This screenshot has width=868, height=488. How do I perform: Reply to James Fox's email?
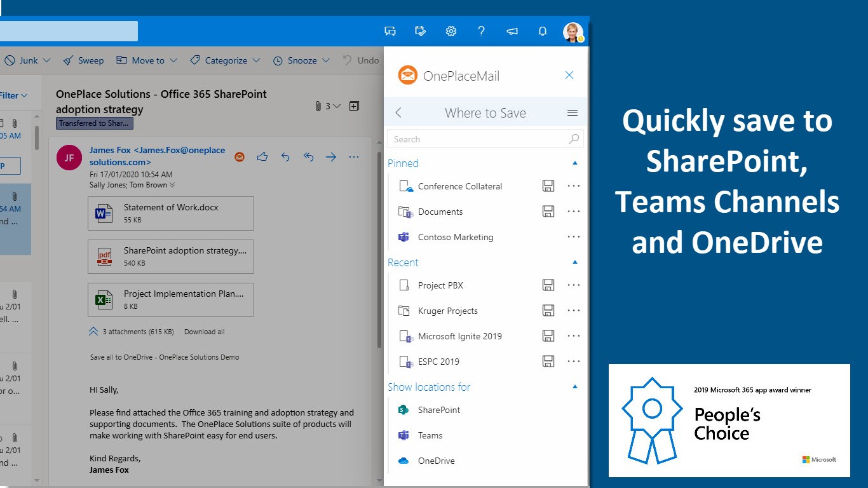point(285,156)
